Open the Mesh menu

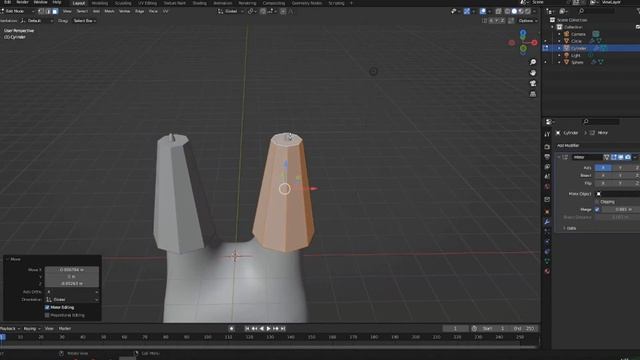109,11
